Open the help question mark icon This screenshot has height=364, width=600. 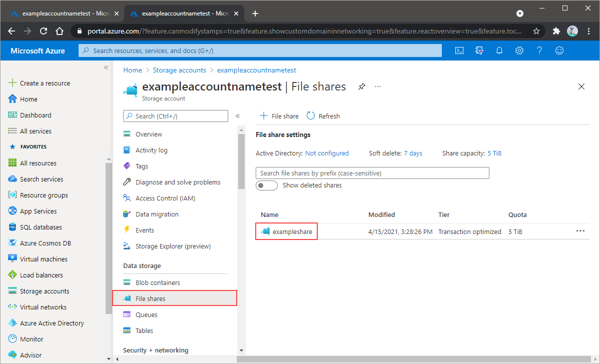(x=539, y=50)
